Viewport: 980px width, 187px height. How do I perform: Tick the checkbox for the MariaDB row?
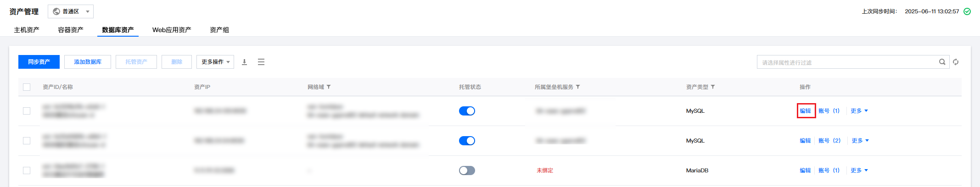(x=27, y=170)
